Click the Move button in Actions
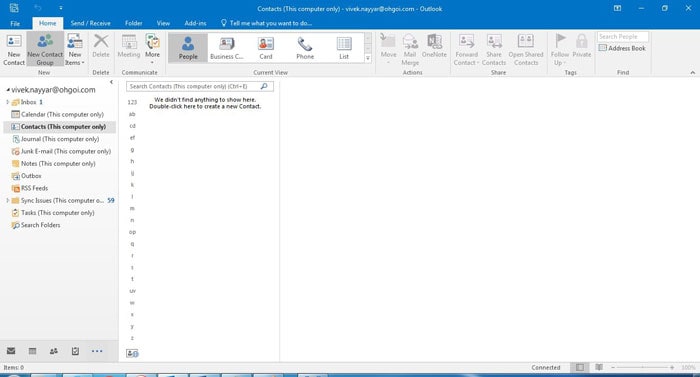 tap(388, 48)
